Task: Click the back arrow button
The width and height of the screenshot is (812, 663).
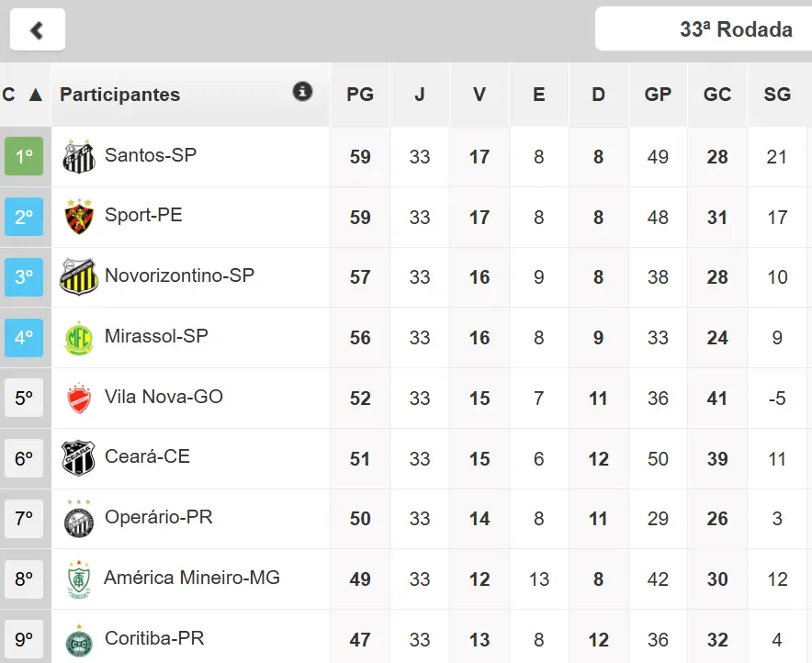Action: point(38,29)
